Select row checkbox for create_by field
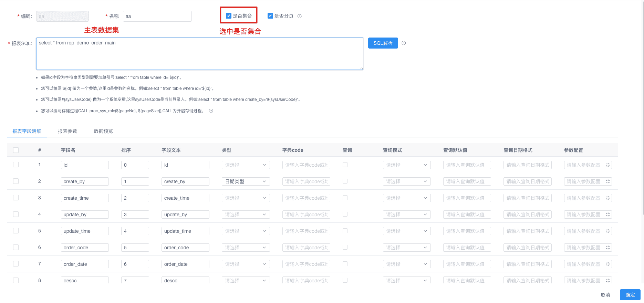The height and width of the screenshot is (303, 644). 16,181
